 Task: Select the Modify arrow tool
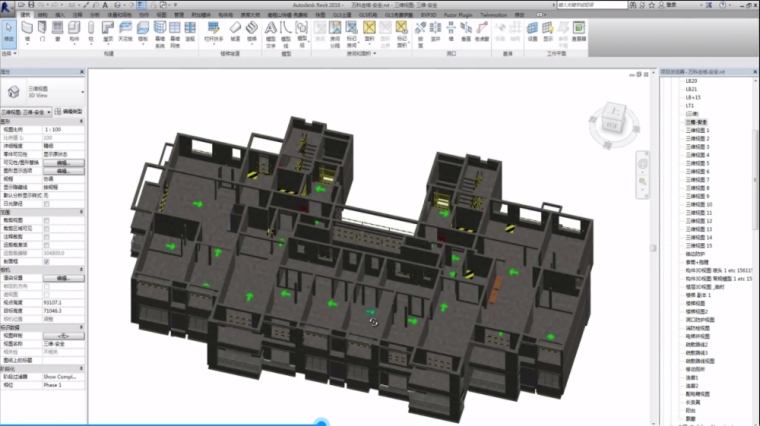10,36
